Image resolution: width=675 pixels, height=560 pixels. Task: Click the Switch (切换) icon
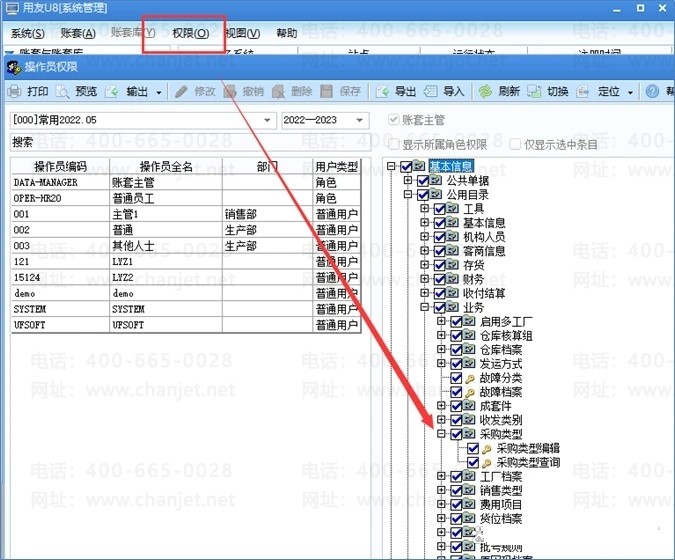[x=534, y=91]
